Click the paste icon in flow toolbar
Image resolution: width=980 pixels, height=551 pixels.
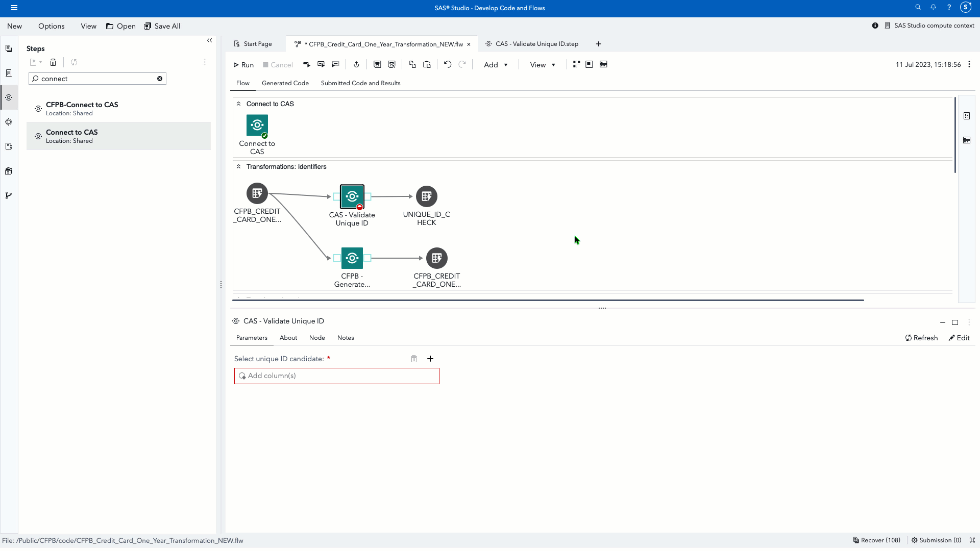coord(427,64)
